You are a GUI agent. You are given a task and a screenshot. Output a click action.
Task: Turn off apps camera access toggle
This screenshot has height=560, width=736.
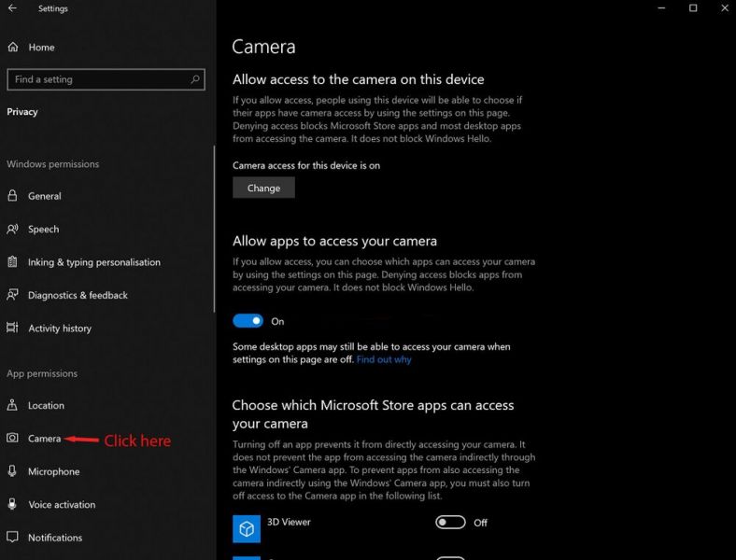tap(248, 321)
